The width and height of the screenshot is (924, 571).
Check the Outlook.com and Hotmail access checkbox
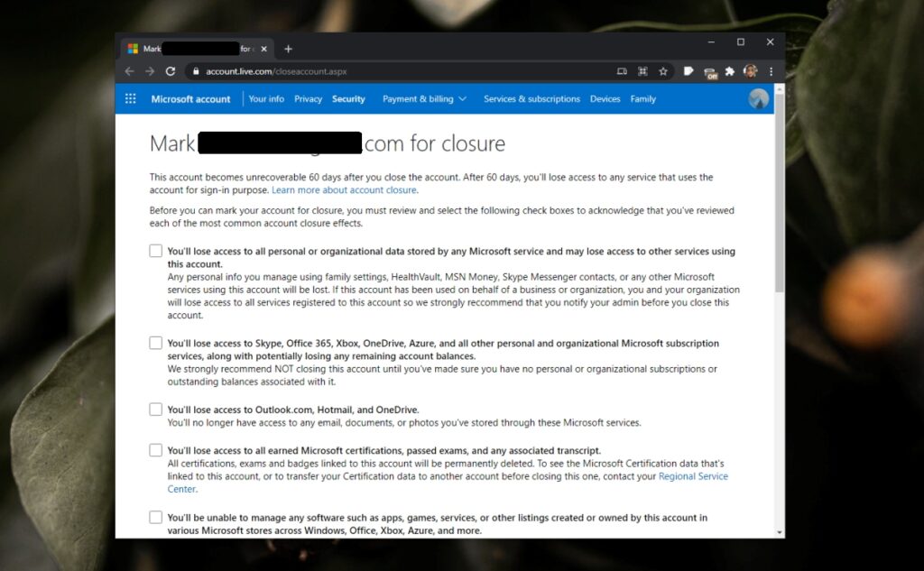[x=155, y=409]
